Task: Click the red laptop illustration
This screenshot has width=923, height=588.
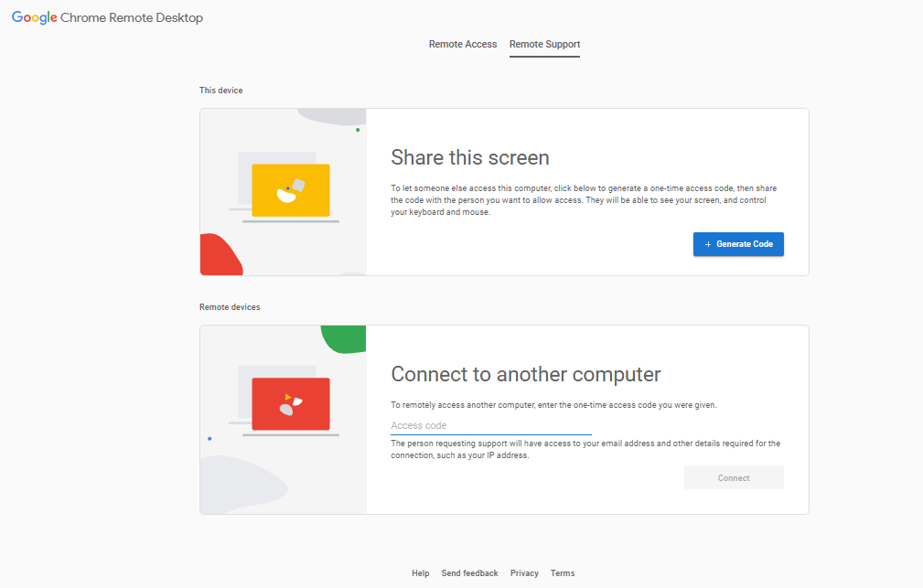Action: [290, 403]
